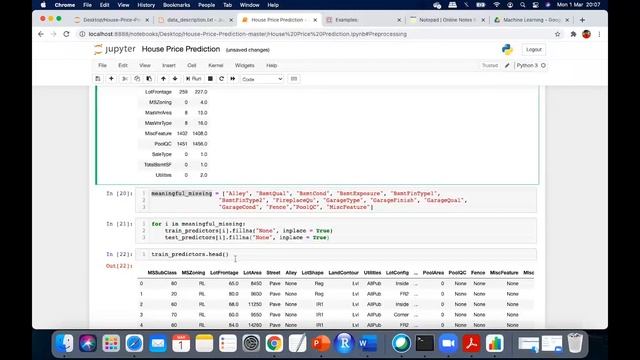Click the meaningful_missing code cell In [20]
The width and height of the screenshot is (640, 360).
[x=336, y=200]
